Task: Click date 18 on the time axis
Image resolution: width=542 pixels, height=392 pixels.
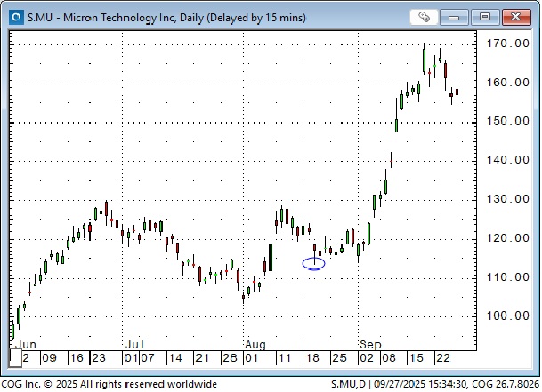Action: click(x=311, y=358)
